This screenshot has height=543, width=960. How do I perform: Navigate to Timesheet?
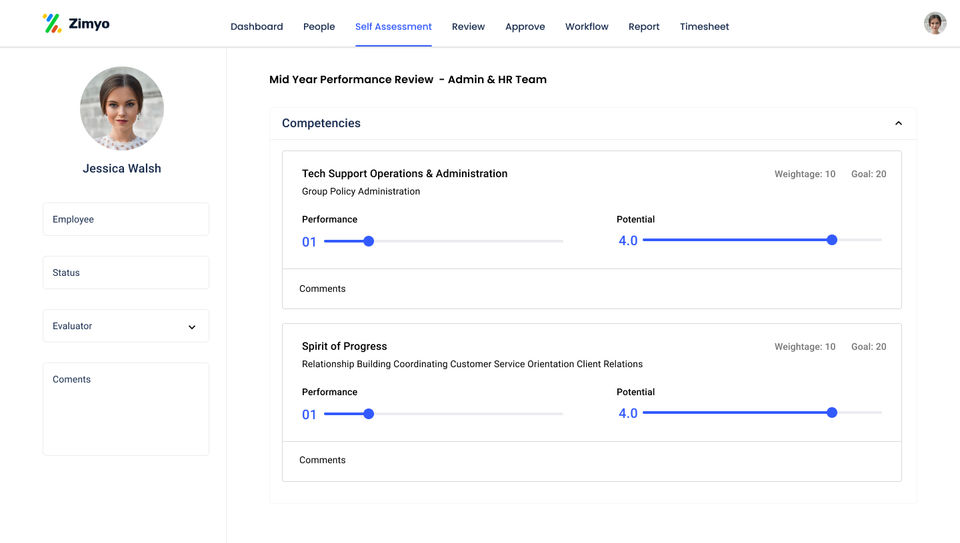point(704,27)
